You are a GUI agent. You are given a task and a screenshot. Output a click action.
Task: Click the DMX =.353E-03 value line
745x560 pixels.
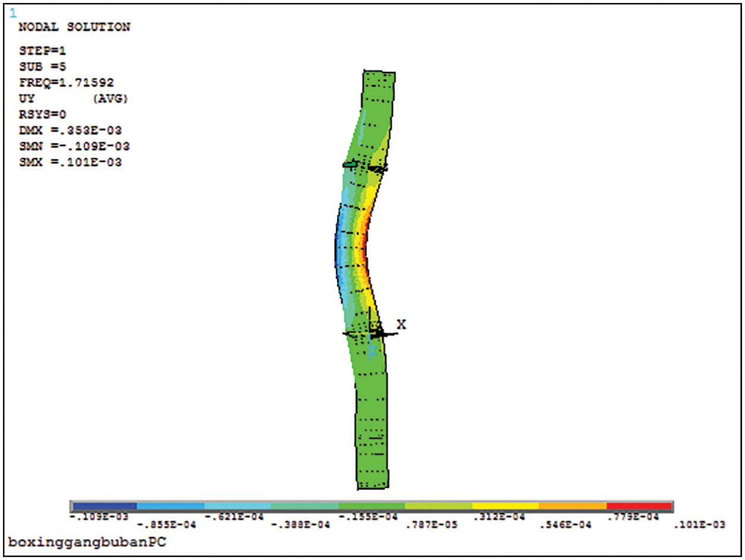[x=70, y=131]
